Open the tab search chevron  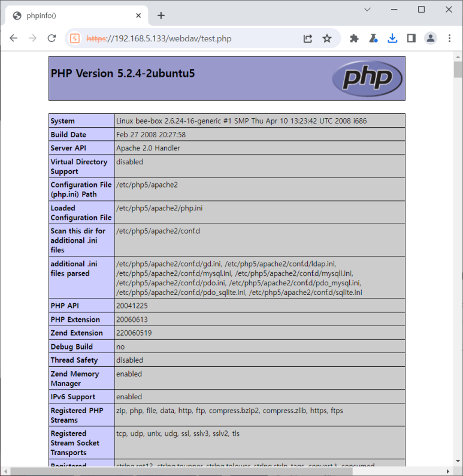[x=367, y=10]
